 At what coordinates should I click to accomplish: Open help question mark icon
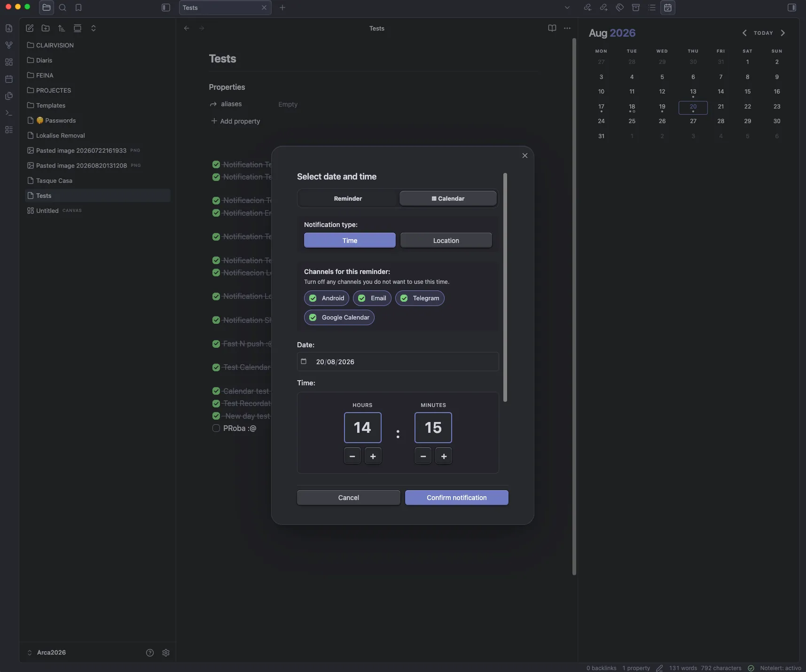[150, 653]
